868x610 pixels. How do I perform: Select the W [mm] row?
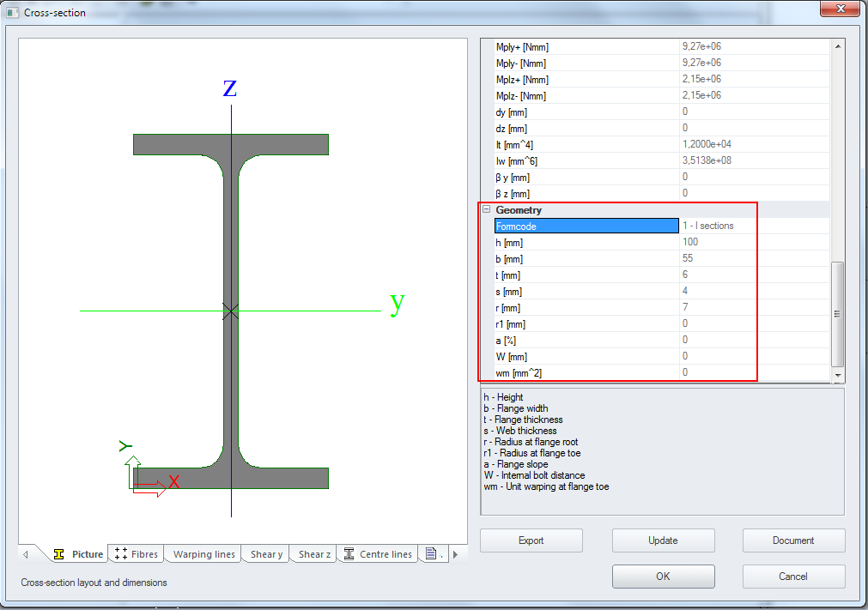click(x=662, y=356)
